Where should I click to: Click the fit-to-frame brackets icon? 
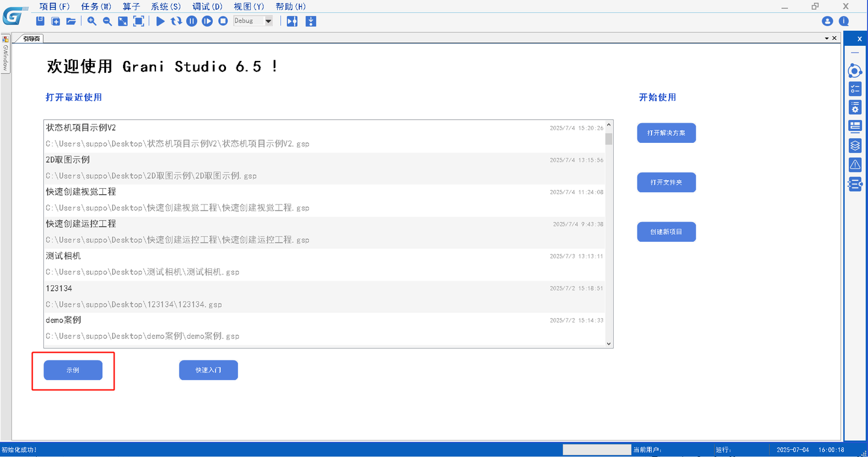(x=139, y=21)
